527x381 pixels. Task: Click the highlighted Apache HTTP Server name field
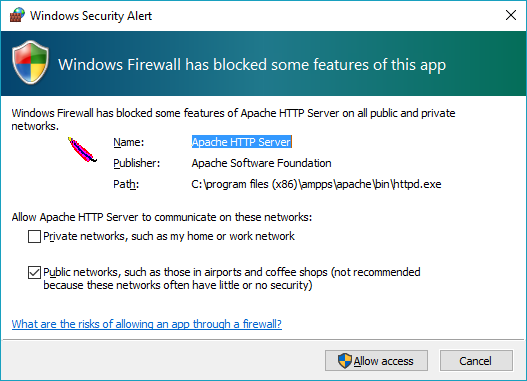click(x=242, y=142)
